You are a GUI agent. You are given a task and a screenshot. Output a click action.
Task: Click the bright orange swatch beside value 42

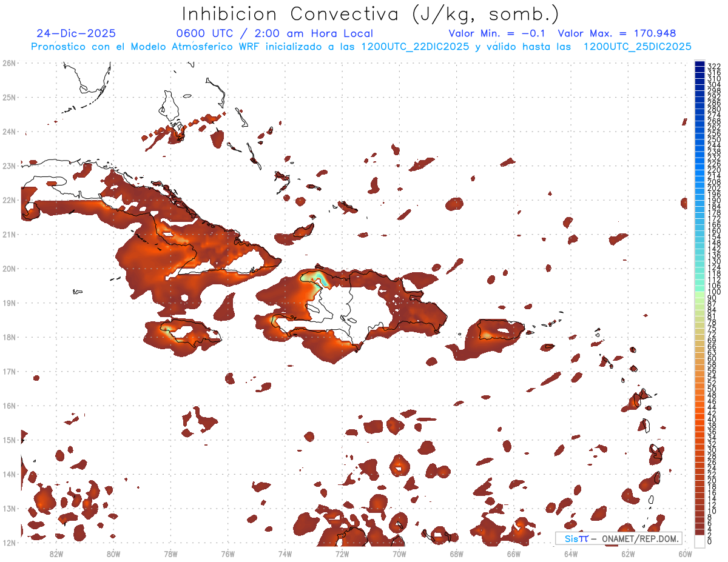point(699,410)
